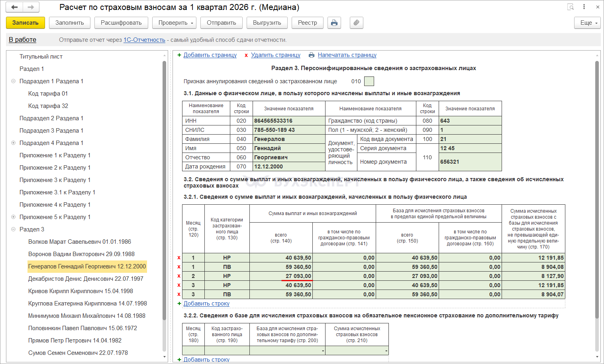Delete the month 2 НР row with red x

[x=179, y=276]
